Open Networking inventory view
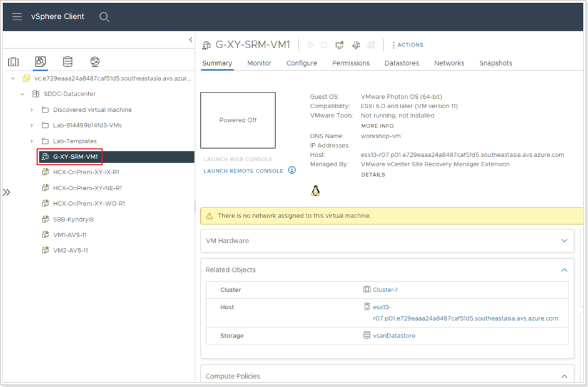This screenshot has height=387, width=588. (x=95, y=61)
